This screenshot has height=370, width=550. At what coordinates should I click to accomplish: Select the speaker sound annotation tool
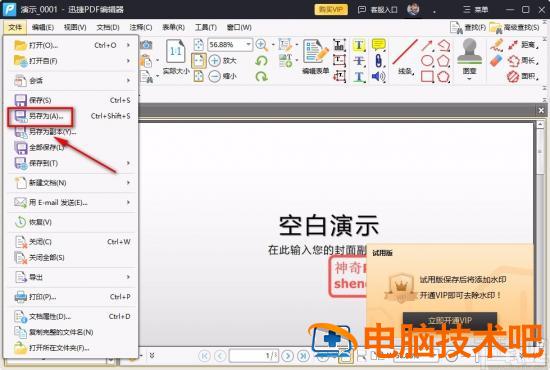point(378,76)
